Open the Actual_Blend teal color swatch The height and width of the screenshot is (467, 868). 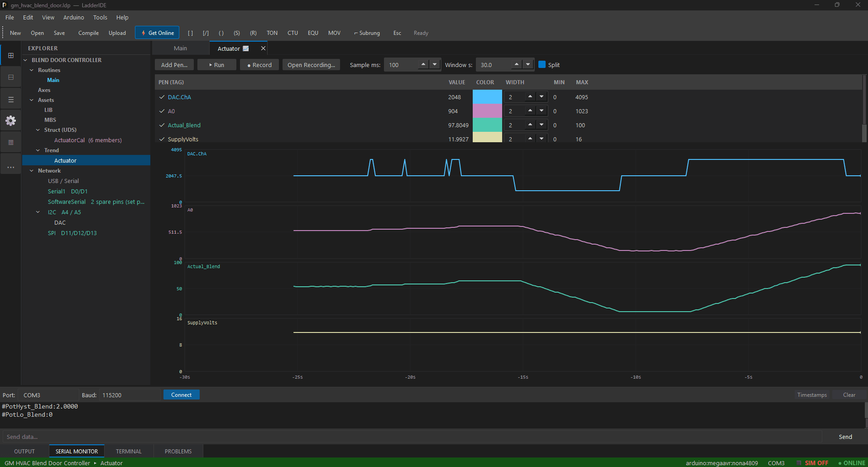click(487, 125)
